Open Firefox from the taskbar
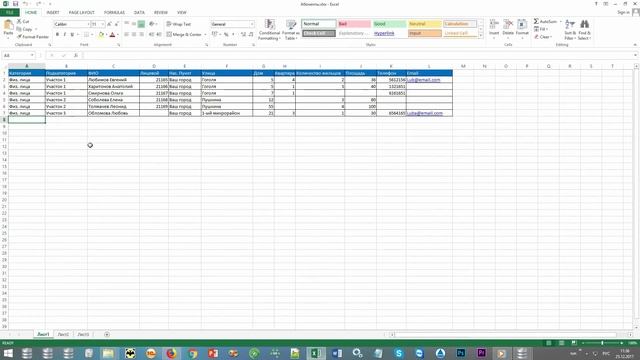 [x=171, y=353]
